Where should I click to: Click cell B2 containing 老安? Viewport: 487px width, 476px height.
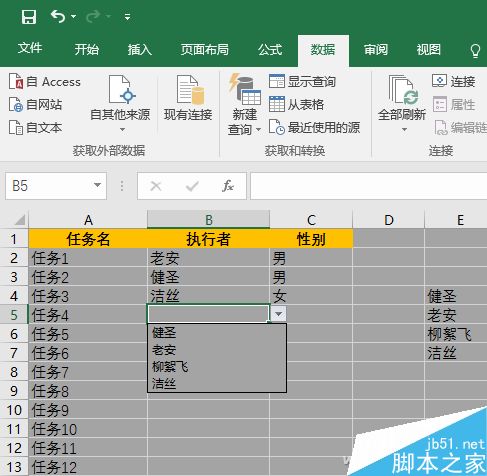(208, 258)
